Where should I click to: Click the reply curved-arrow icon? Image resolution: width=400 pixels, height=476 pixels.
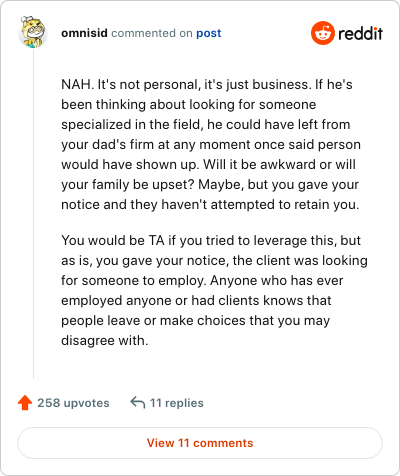(x=138, y=402)
